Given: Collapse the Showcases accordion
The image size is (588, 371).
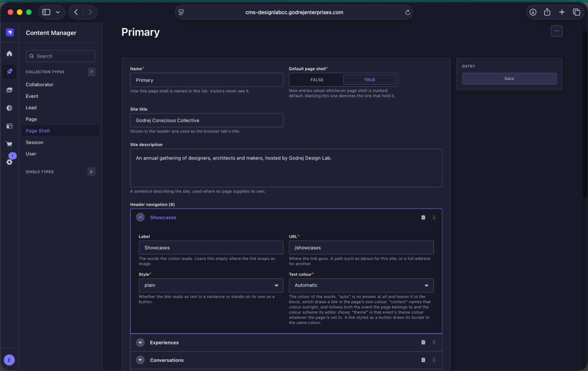Looking at the screenshot, I should pyautogui.click(x=140, y=217).
